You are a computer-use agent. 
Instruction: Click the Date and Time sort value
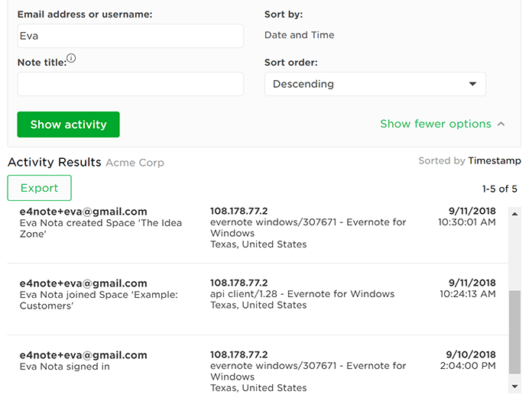pos(300,35)
